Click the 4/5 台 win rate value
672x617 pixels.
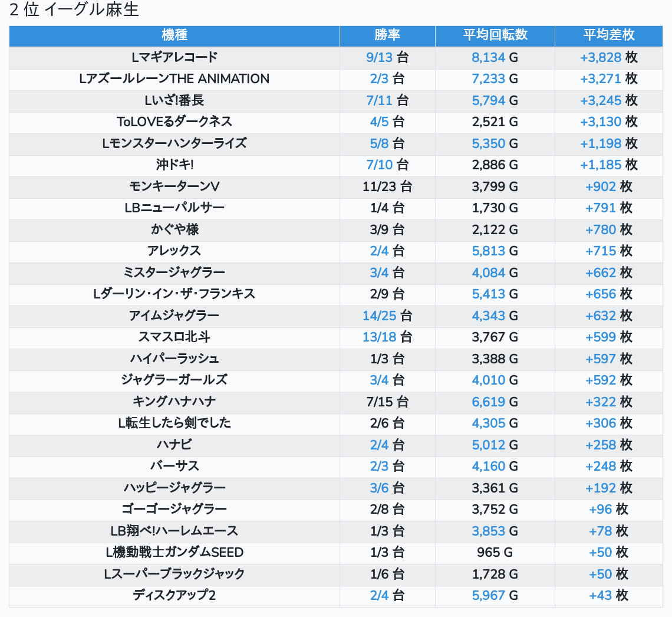pyautogui.click(x=387, y=122)
